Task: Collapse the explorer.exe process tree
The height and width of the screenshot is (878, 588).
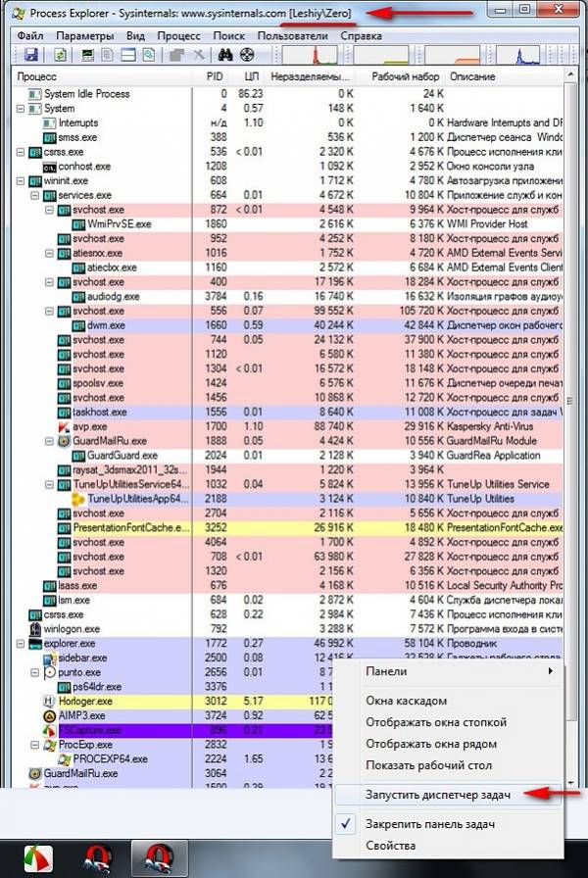Action: tap(22, 644)
